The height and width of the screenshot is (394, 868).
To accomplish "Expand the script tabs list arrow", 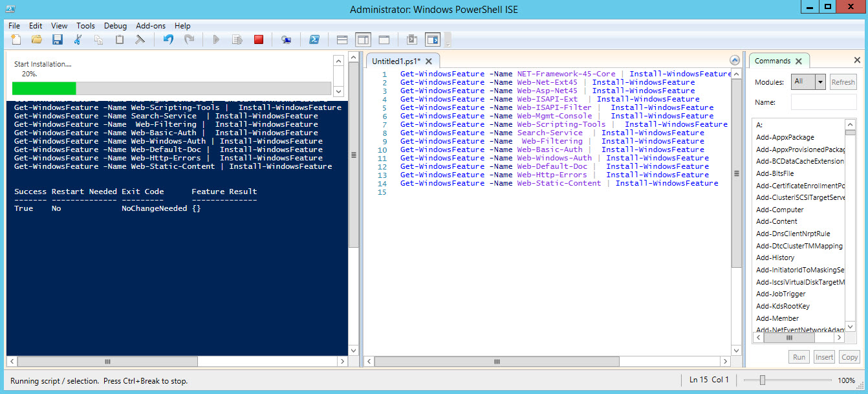I will click(x=735, y=60).
